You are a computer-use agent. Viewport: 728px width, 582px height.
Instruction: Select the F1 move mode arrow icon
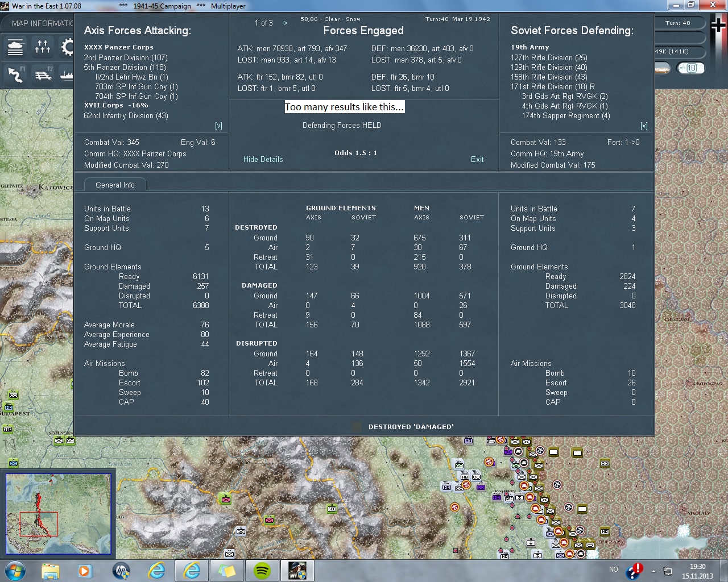point(15,74)
